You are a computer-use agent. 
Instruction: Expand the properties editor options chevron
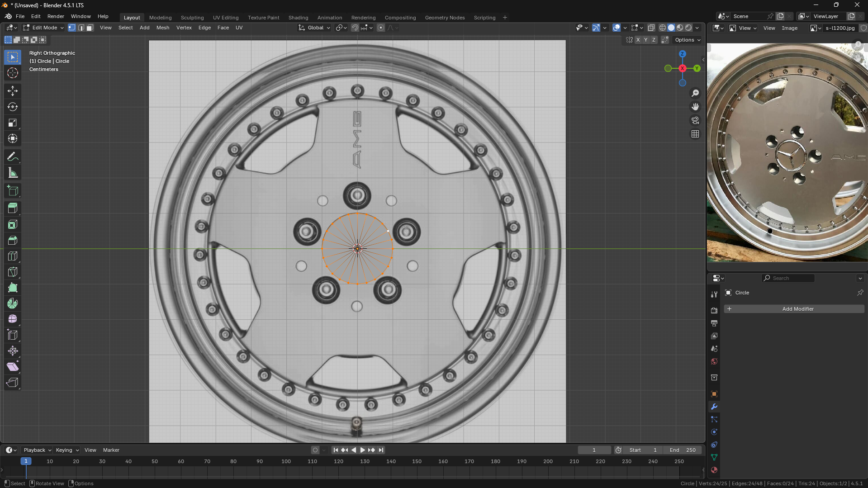coord(860,278)
